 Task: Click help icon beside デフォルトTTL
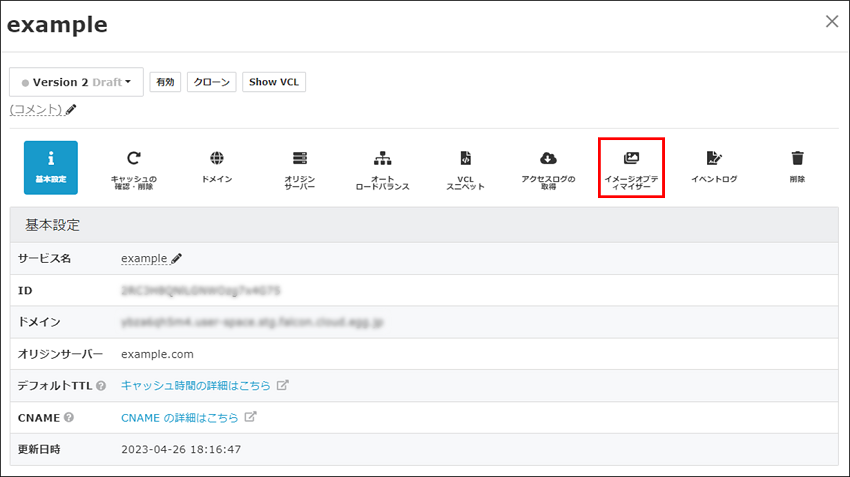[x=101, y=386]
